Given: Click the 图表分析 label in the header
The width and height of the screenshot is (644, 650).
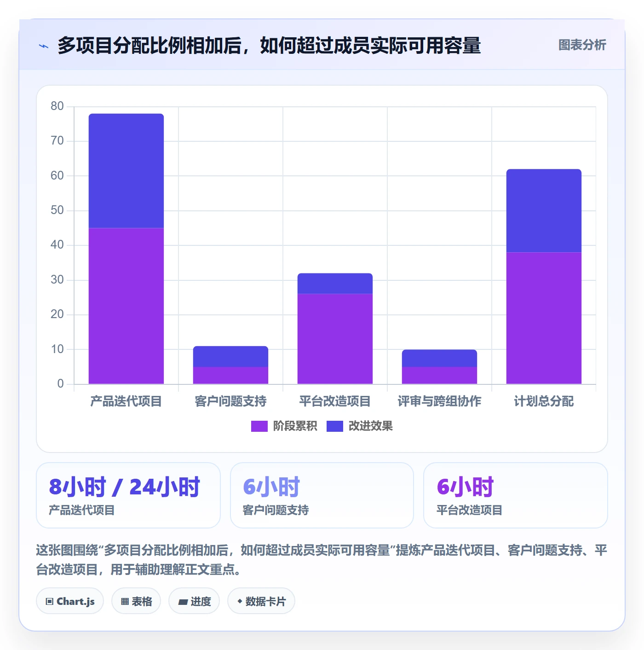Looking at the screenshot, I should 582,45.
